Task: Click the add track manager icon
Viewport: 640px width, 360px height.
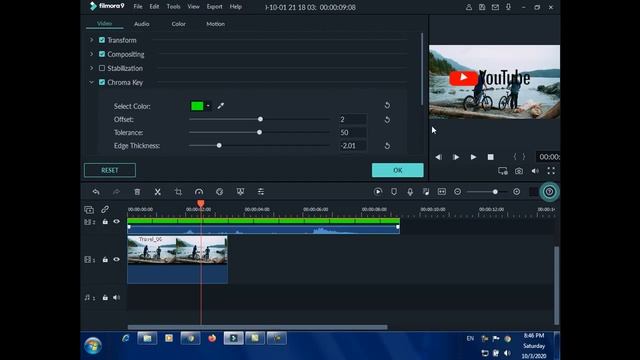Action: pyautogui.click(x=89, y=210)
